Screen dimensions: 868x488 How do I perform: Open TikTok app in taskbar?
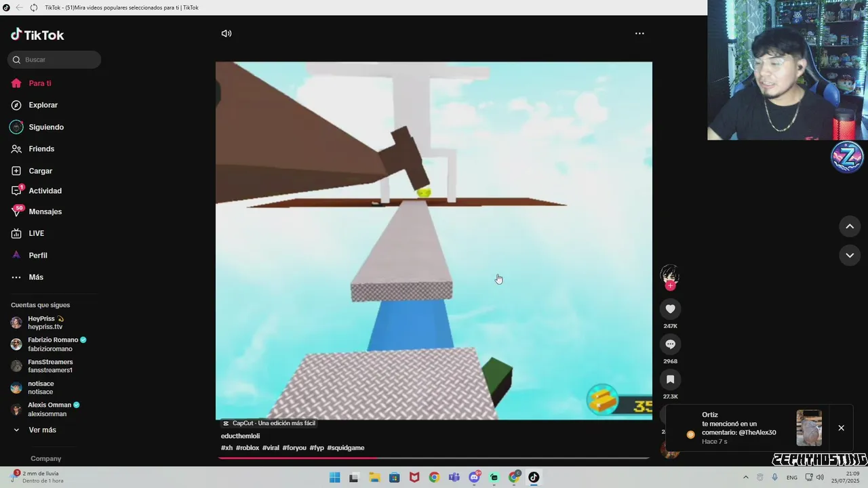tap(534, 477)
